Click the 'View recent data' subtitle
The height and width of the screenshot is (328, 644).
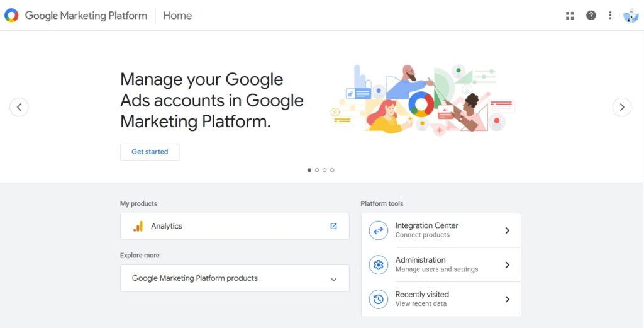click(x=421, y=304)
